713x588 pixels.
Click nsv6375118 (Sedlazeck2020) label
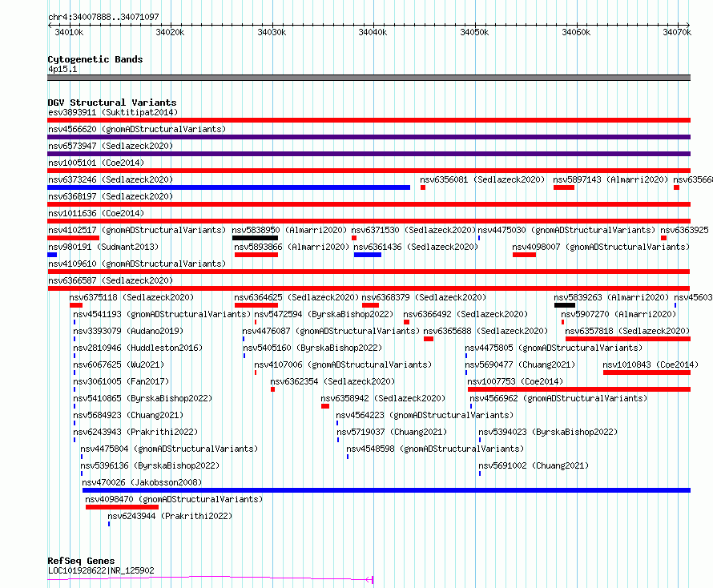pos(131,297)
